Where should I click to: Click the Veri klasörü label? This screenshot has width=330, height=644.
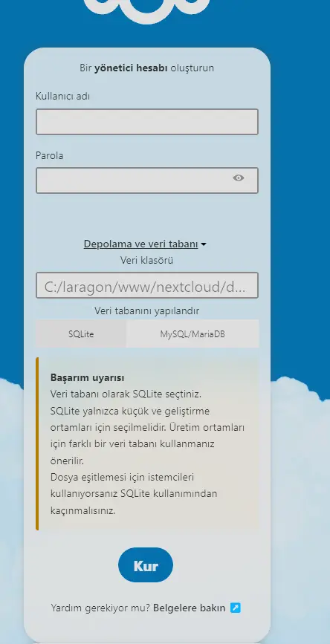(x=146, y=260)
